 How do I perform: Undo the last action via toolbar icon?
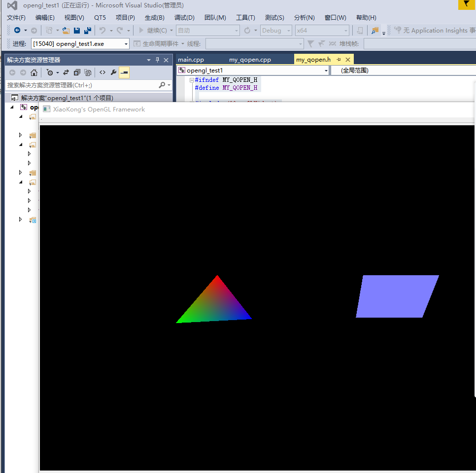point(102,31)
